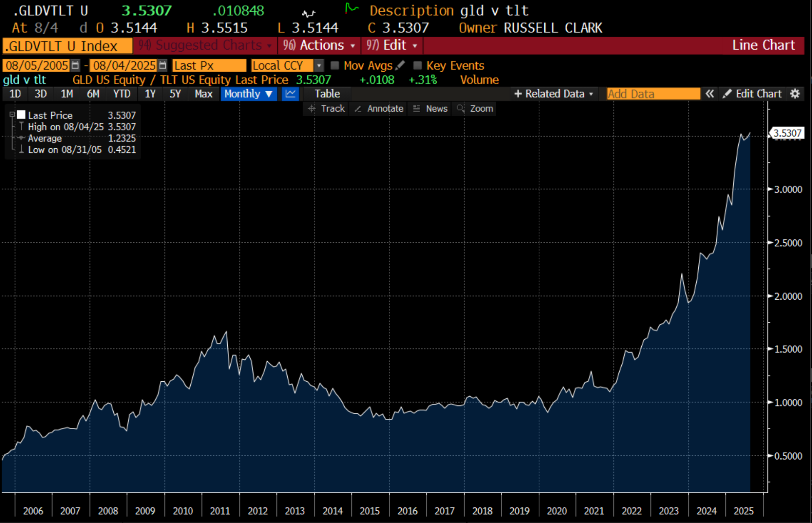This screenshot has width=812, height=523.
Task: Click the end date calendar icon
Action: pos(163,65)
